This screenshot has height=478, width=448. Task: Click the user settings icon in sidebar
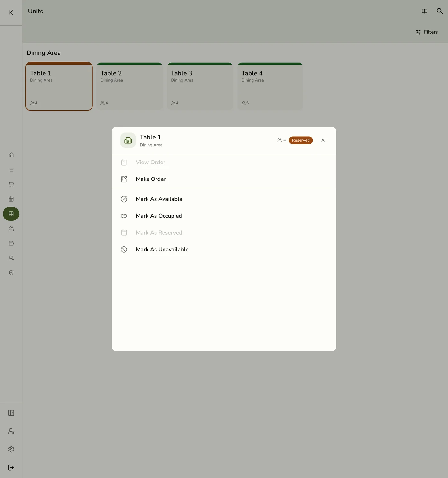coord(11,431)
